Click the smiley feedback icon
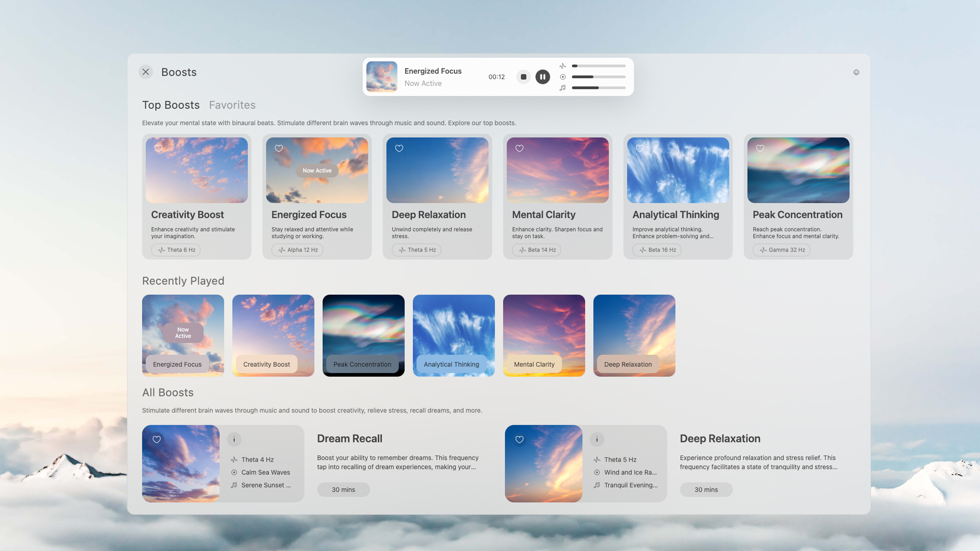 pos(856,72)
